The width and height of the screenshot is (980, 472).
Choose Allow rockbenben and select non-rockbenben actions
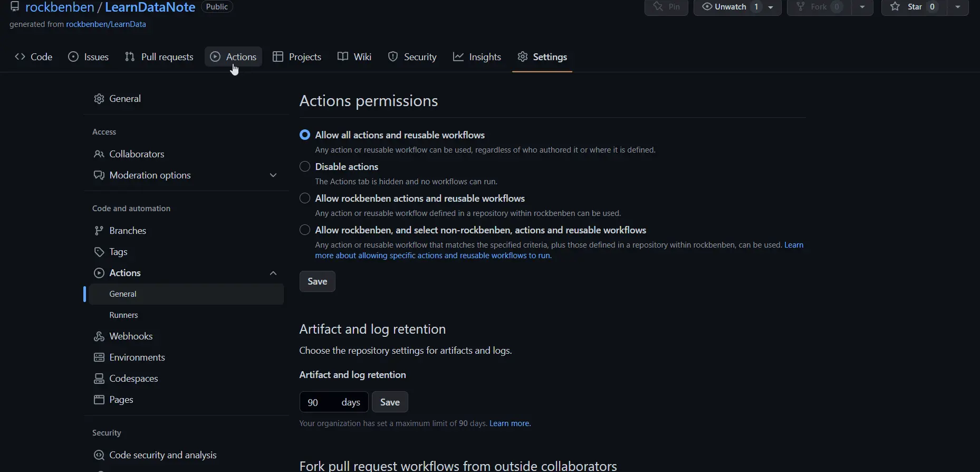tap(305, 230)
